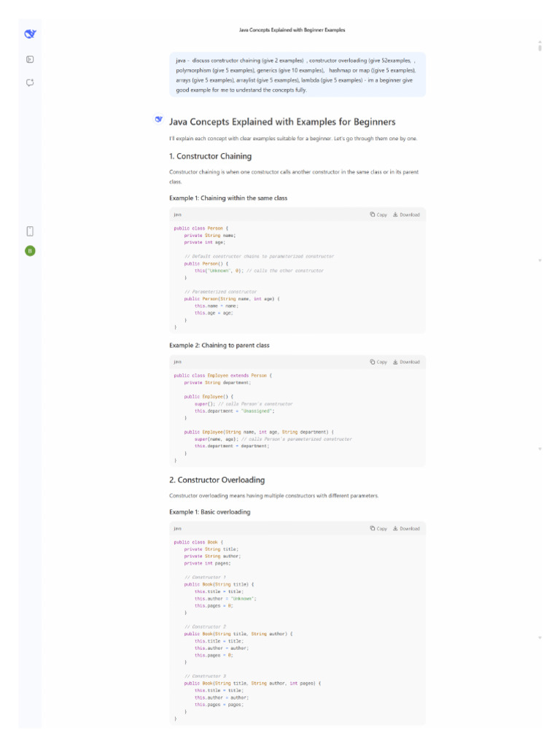Click the vertical scrollbar thumb
Image resolution: width=560 pixels, height=747 pixels.
point(540,48)
